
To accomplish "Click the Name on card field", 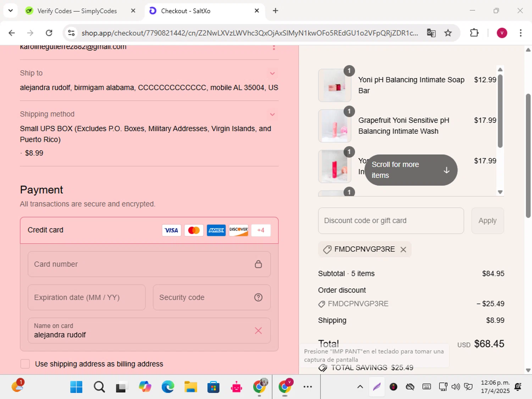I will coord(149,331).
